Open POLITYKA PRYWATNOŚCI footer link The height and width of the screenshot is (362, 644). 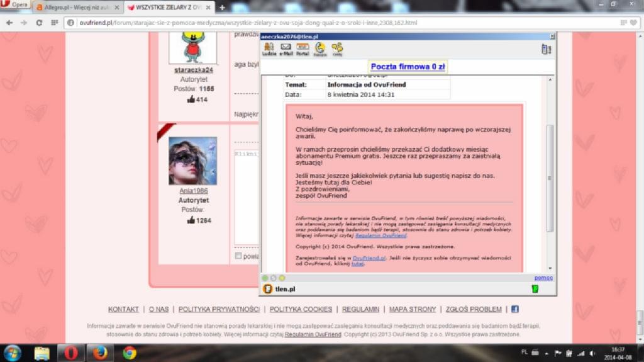click(x=219, y=309)
